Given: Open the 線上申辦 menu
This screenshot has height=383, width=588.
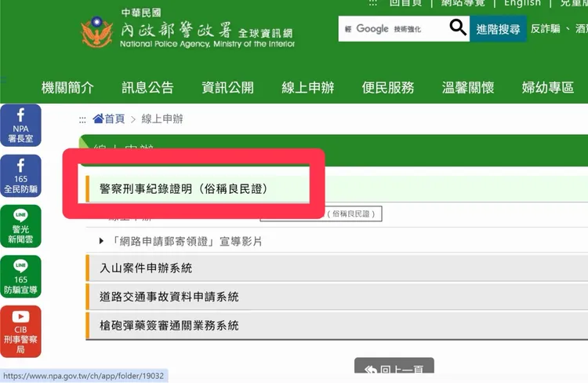Looking at the screenshot, I should pyautogui.click(x=308, y=87).
